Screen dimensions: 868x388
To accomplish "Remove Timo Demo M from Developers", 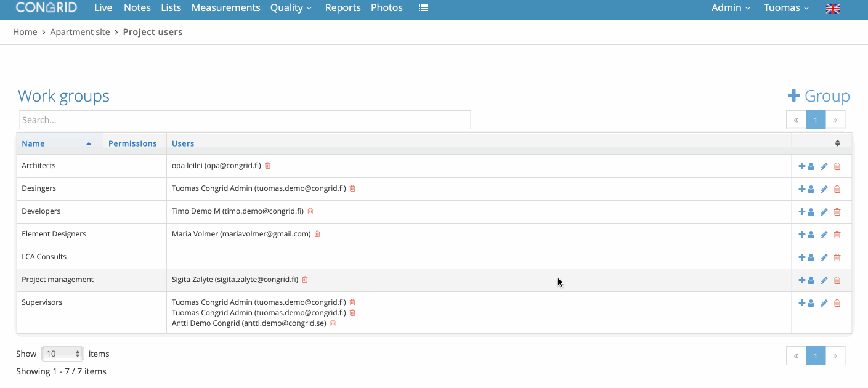I will [x=310, y=211].
